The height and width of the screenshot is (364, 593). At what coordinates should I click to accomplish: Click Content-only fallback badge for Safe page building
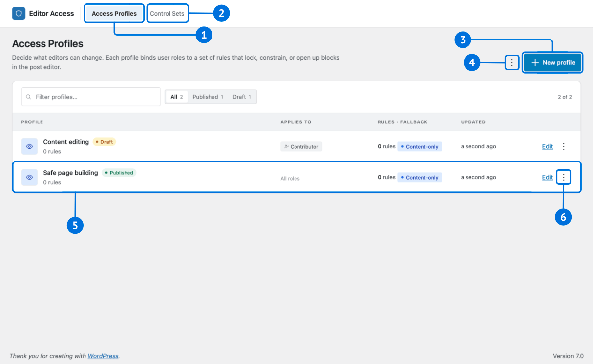tap(420, 177)
